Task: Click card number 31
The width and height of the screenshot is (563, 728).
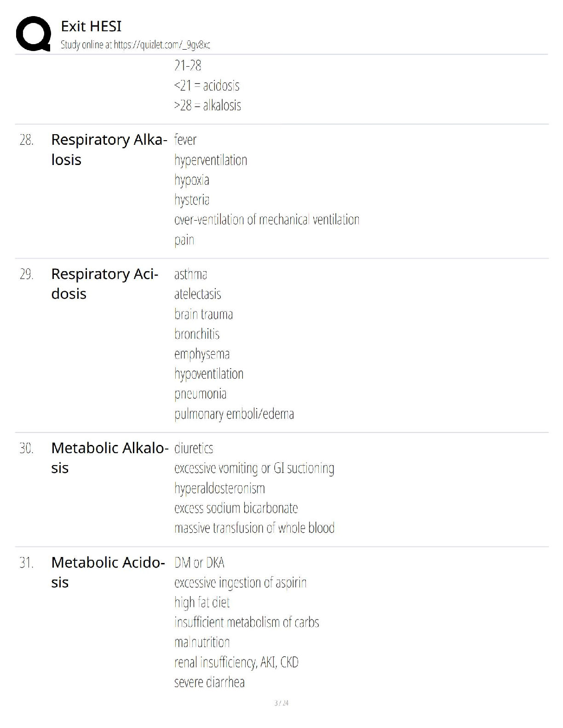Action: coord(27,563)
